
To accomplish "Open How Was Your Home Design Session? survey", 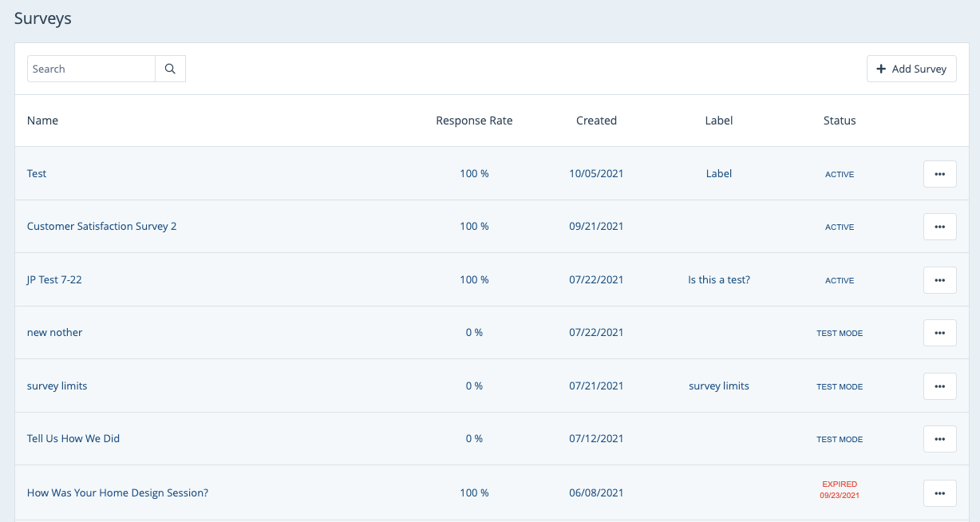I will (117, 493).
